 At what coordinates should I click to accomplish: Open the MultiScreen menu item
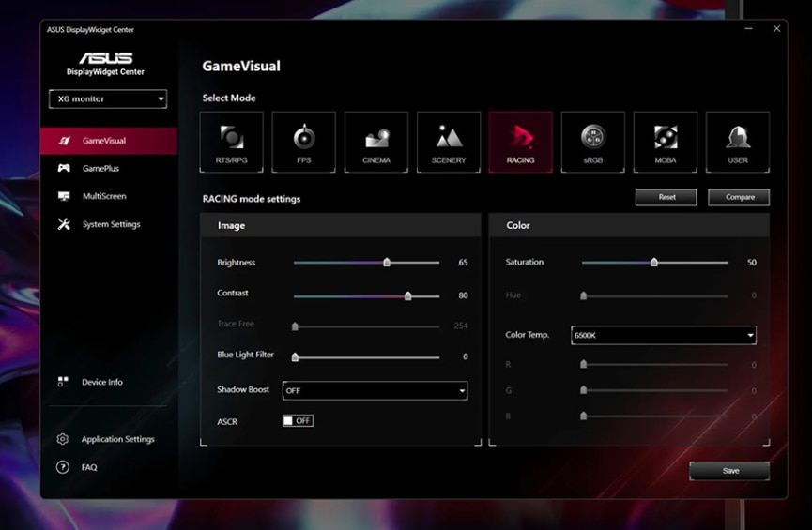click(109, 196)
